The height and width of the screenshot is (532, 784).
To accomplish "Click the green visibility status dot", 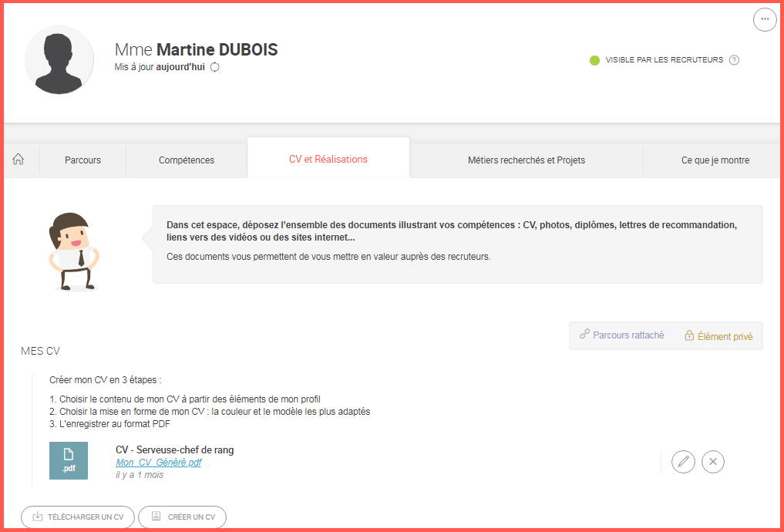I will (594, 60).
